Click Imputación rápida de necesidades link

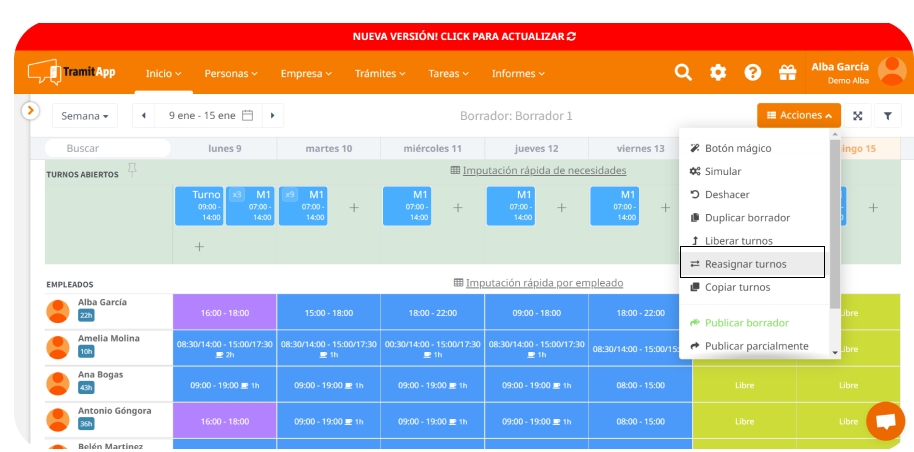[x=543, y=171]
